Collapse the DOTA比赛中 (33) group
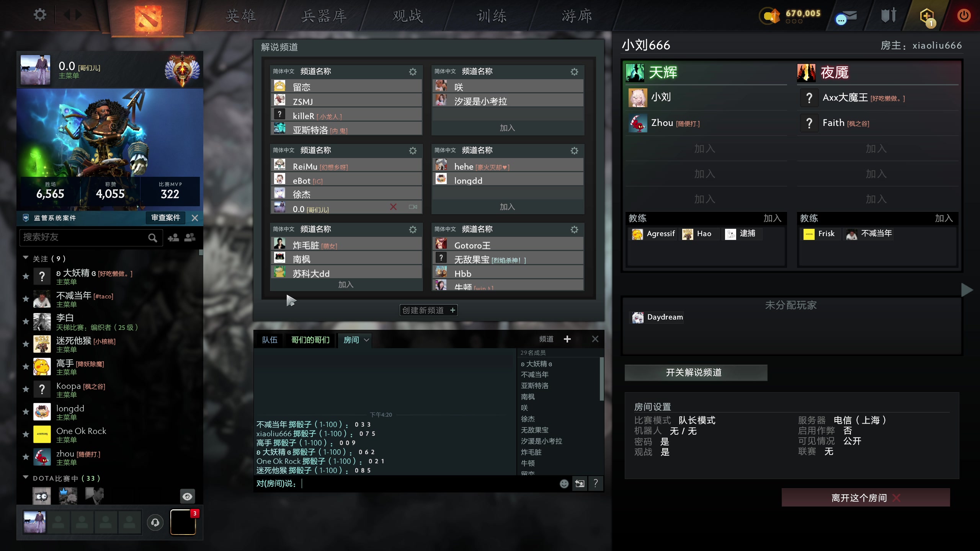 tap(26, 478)
